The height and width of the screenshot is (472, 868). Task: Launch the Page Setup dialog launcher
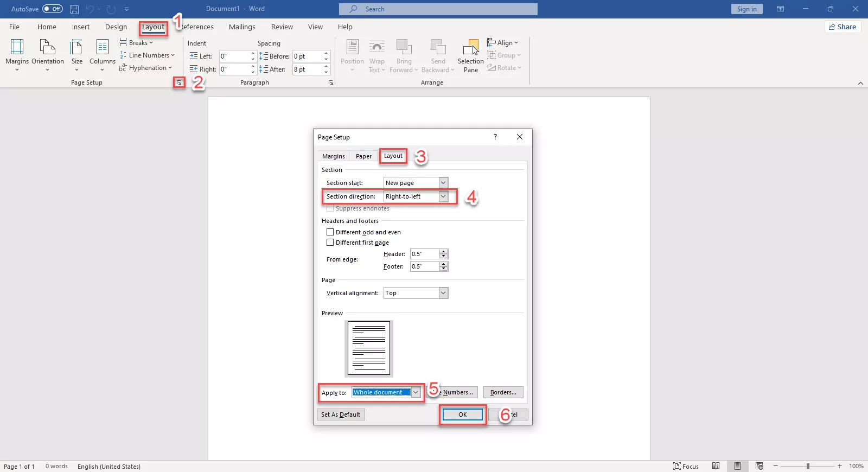point(179,82)
